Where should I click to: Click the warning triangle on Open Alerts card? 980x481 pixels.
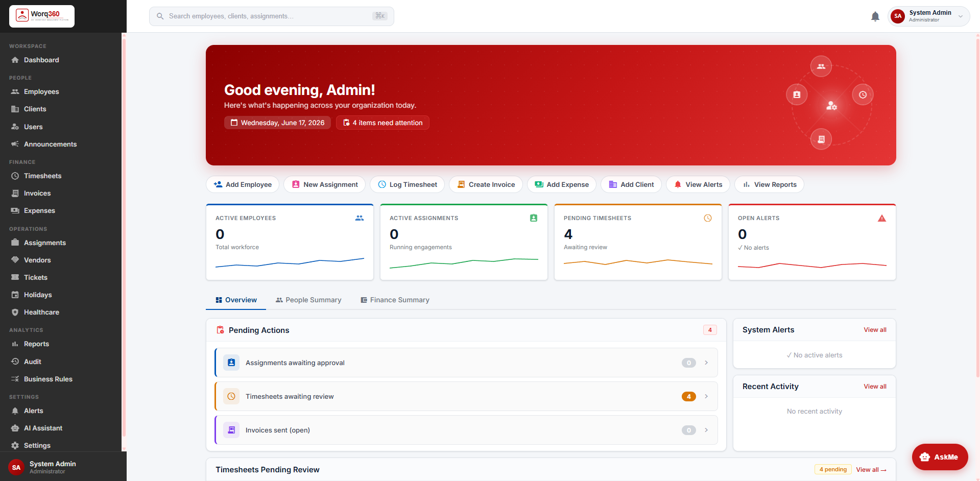(x=882, y=218)
